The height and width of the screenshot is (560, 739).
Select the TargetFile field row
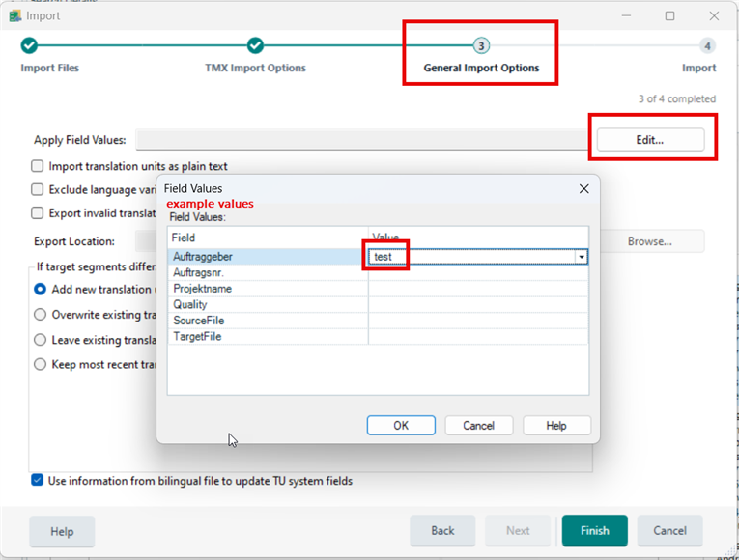268,336
